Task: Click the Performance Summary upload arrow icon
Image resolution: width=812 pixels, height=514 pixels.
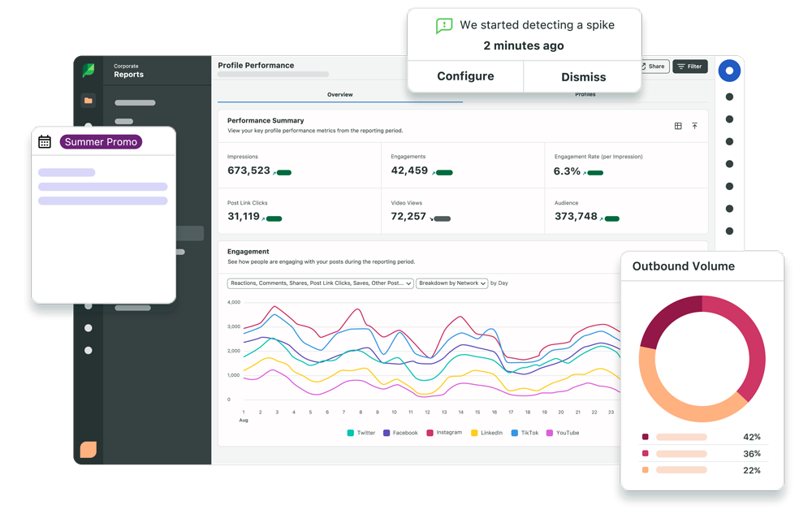Action: pyautogui.click(x=694, y=126)
